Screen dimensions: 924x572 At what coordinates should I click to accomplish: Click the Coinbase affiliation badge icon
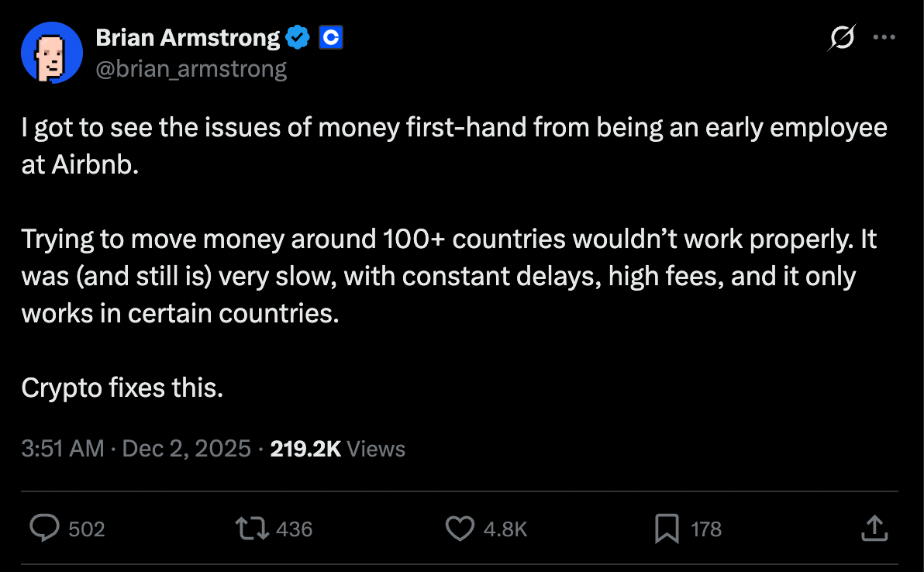(331, 37)
